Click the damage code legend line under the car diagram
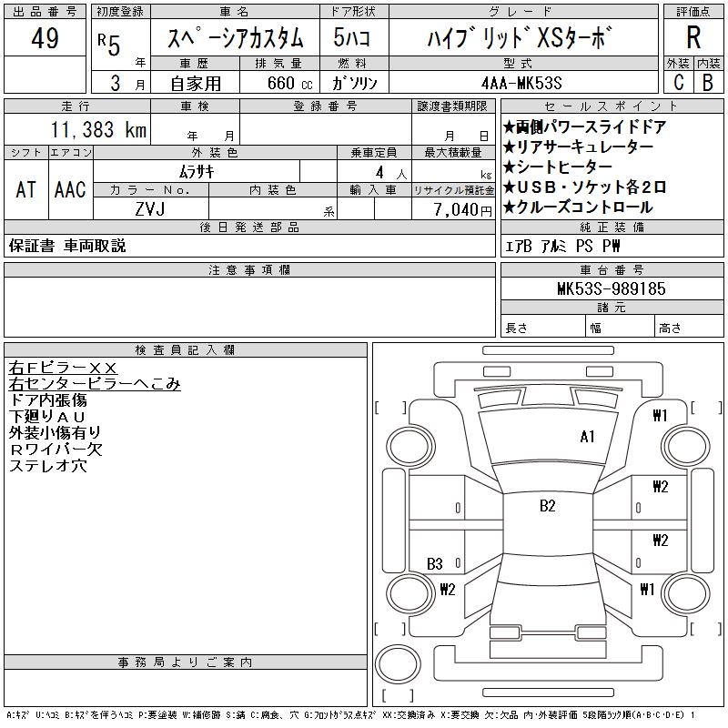The width and height of the screenshot is (728, 728). (x=351, y=715)
